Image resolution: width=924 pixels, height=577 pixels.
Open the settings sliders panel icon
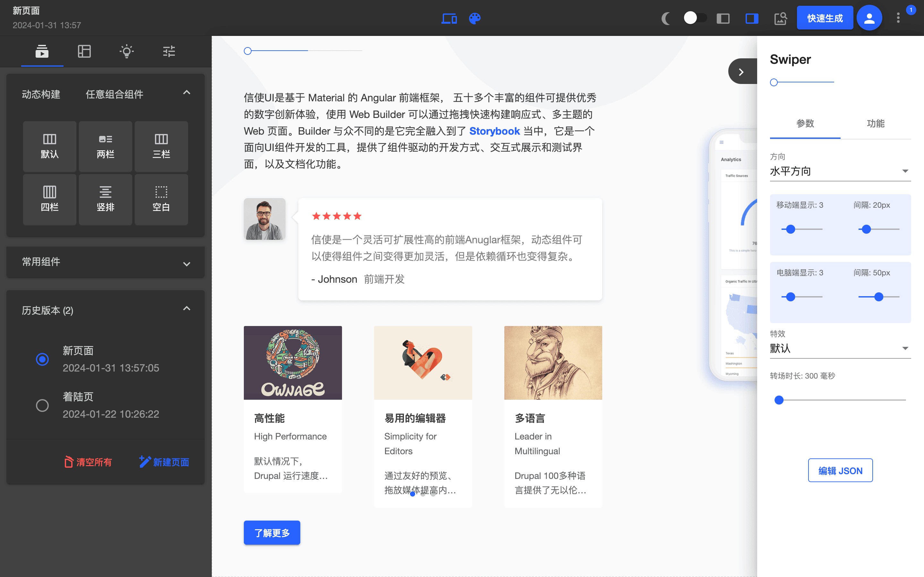pos(168,51)
